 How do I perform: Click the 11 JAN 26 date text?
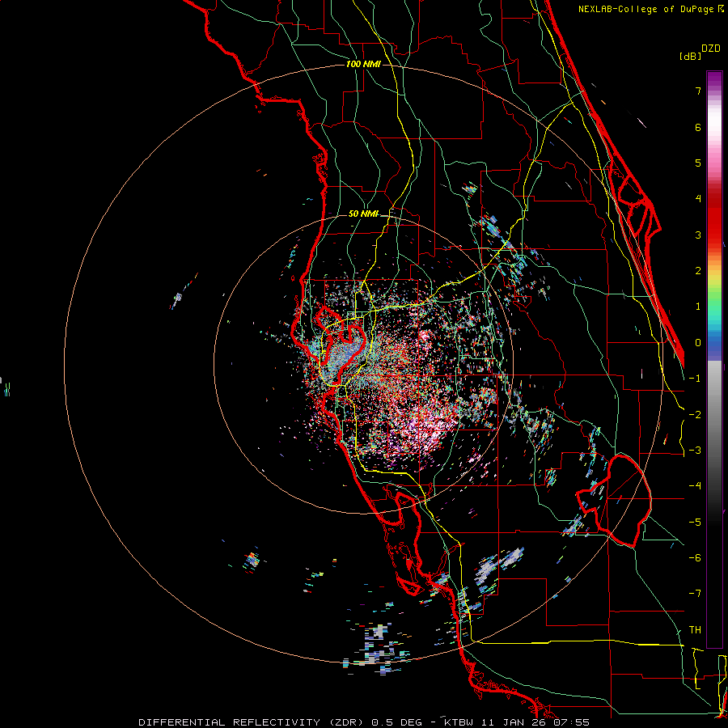[514, 722]
